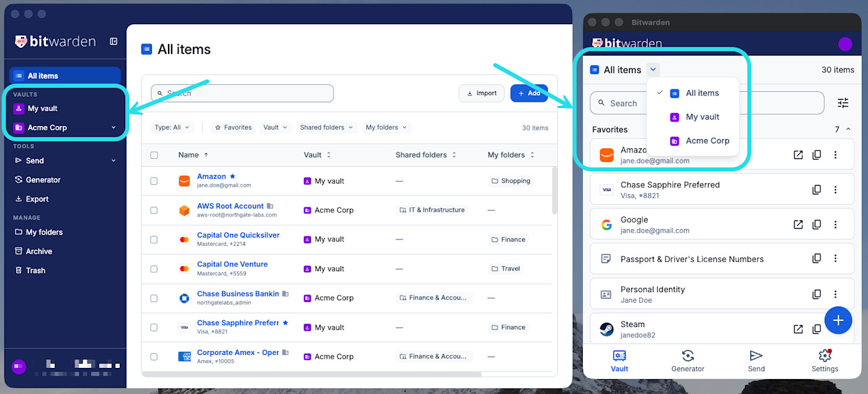The height and width of the screenshot is (394, 868).
Task: Copy from the Amazon entry copy icon
Action: point(817,155)
